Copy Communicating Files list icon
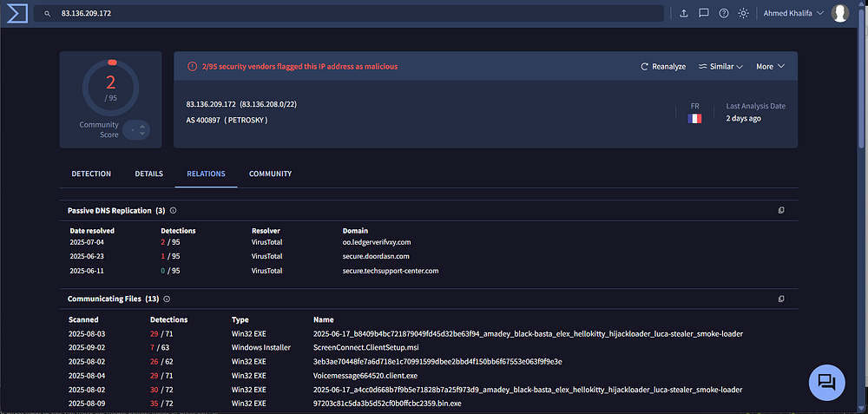The width and height of the screenshot is (868, 414). tap(781, 299)
